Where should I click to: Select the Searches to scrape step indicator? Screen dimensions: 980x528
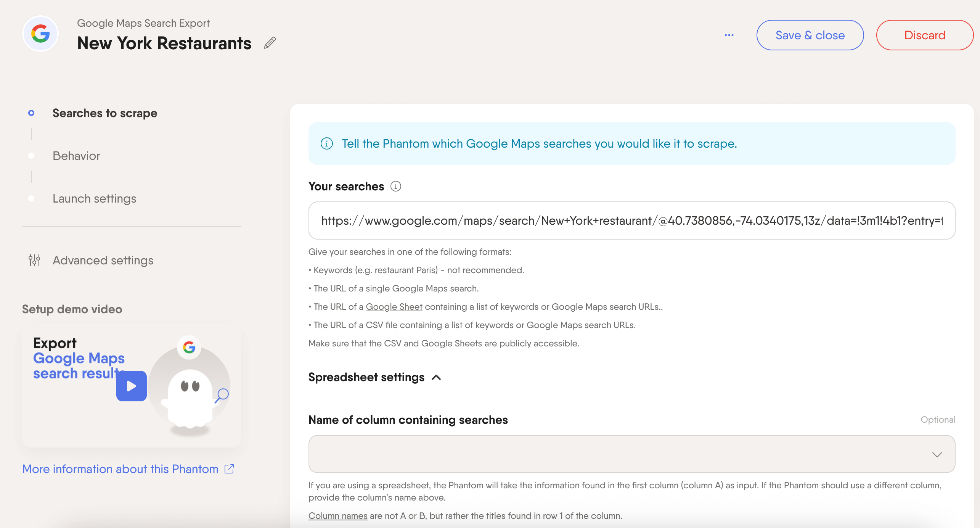31,113
